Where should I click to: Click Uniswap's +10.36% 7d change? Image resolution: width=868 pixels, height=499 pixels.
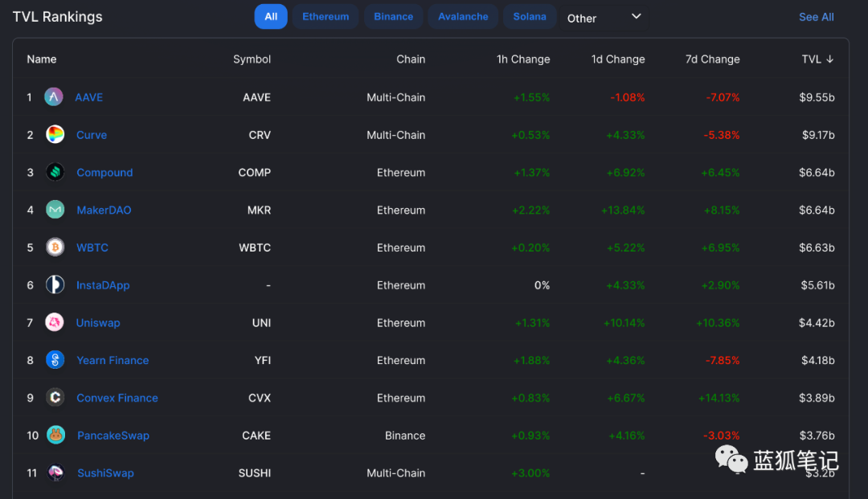[x=718, y=323]
